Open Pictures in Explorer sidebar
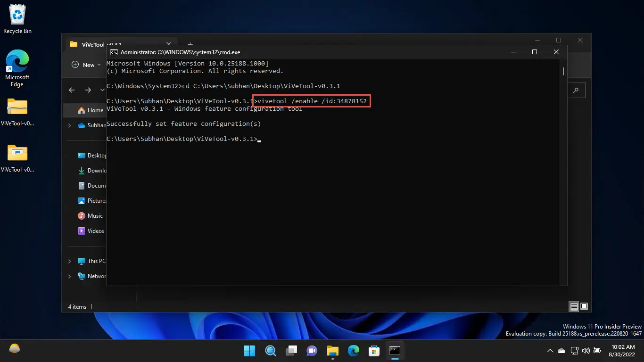The image size is (644, 362). tap(92, 201)
